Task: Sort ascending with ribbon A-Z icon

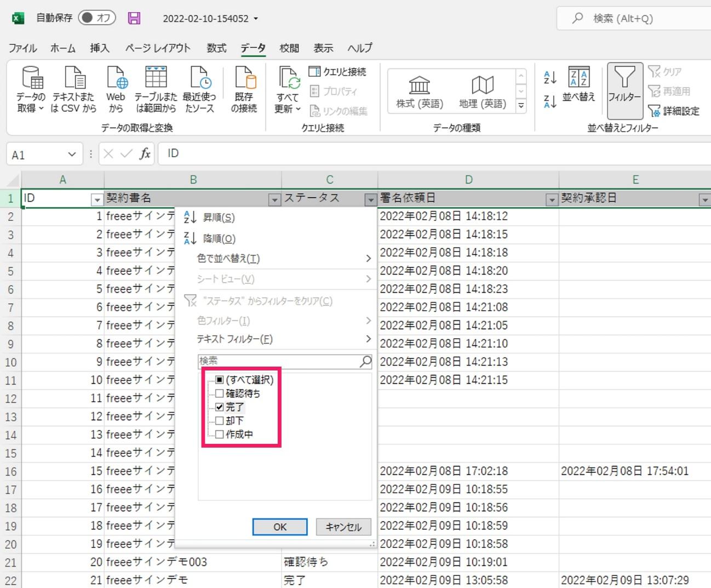Action: pos(550,78)
